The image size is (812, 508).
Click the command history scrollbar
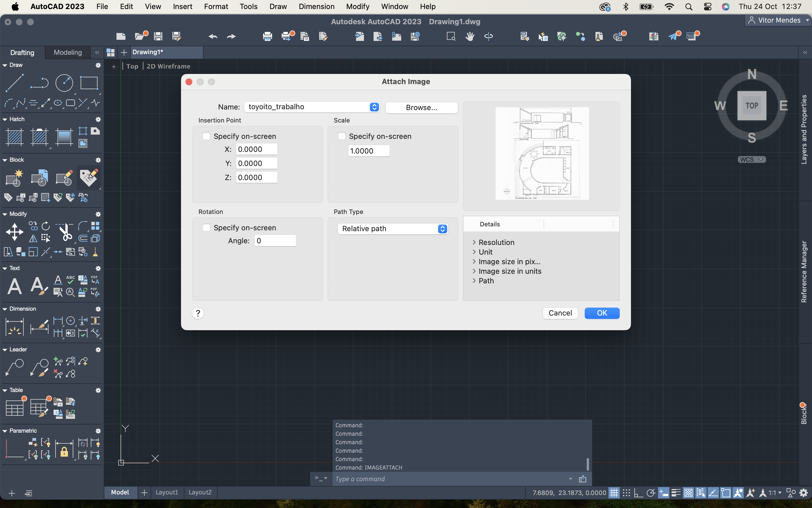(x=588, y=464)
